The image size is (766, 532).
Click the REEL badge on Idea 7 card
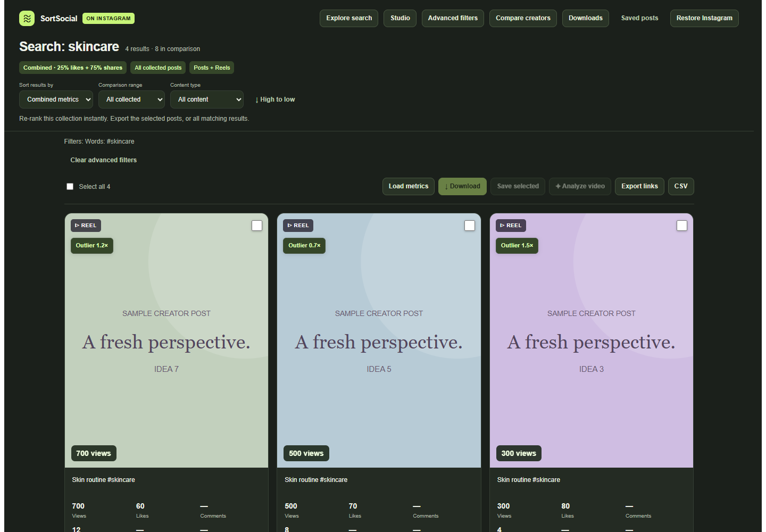[x=86, y=226]
